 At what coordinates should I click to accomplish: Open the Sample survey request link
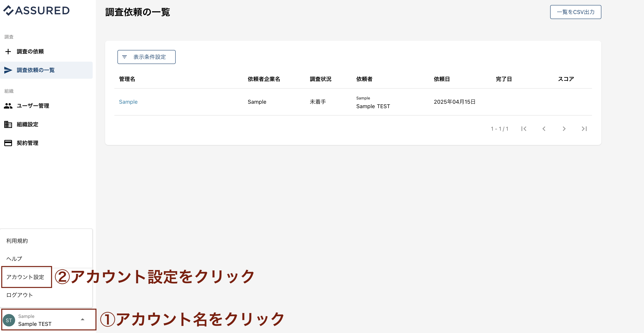128,102
